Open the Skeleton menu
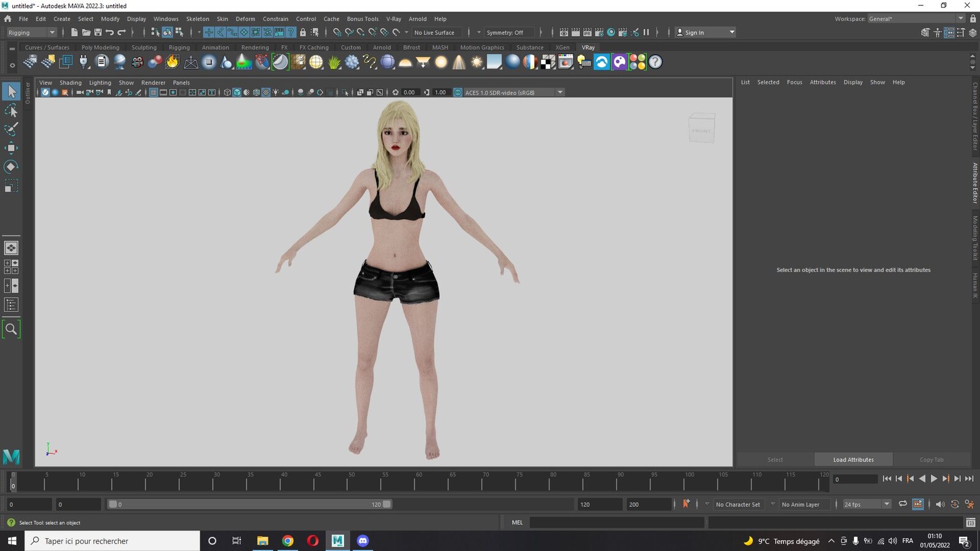 [197, 19]
